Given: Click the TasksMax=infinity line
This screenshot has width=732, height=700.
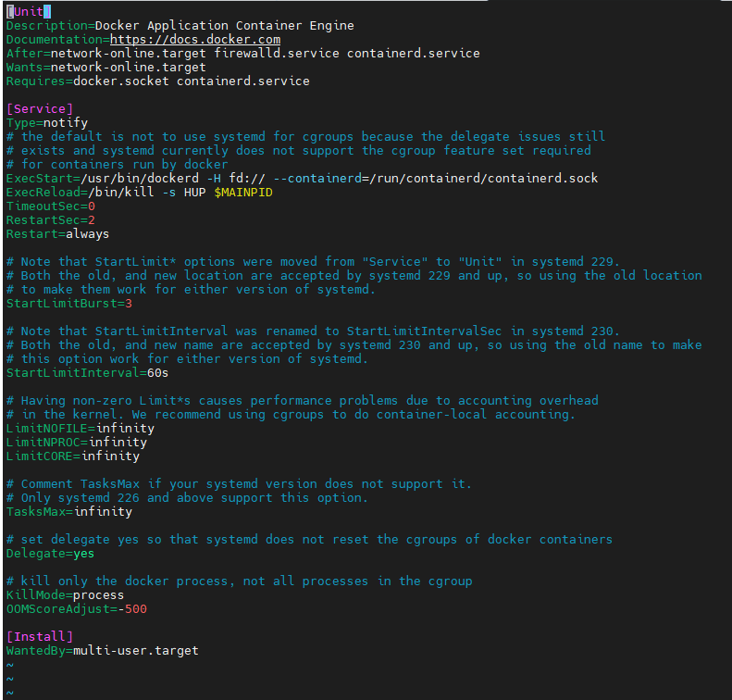Looking at the screenshot, I should [69, 512].
